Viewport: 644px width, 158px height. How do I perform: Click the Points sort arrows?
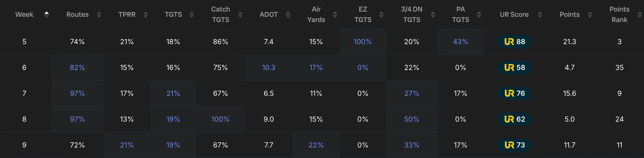590,15
